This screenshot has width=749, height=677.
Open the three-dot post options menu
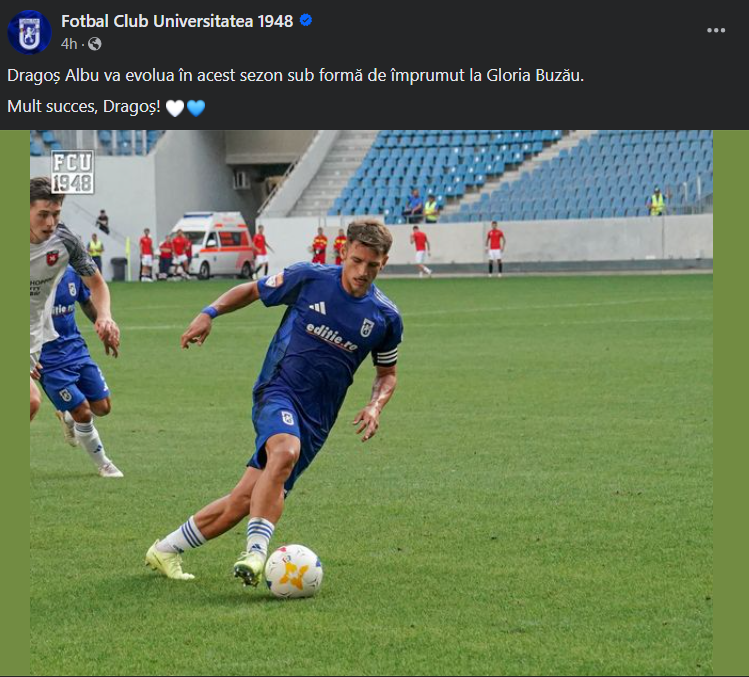[716, 31]
